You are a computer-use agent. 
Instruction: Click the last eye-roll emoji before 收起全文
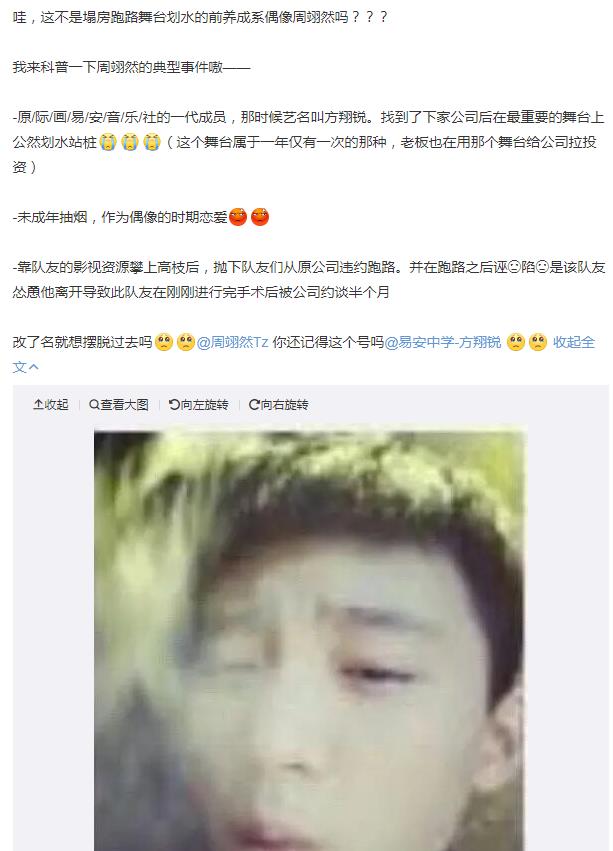tap(538, 342)
